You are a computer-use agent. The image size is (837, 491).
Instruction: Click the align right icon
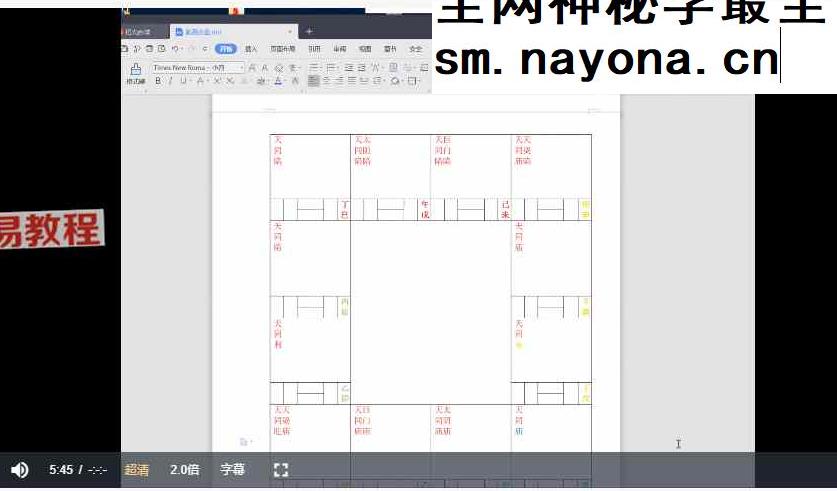pos(339,81)
